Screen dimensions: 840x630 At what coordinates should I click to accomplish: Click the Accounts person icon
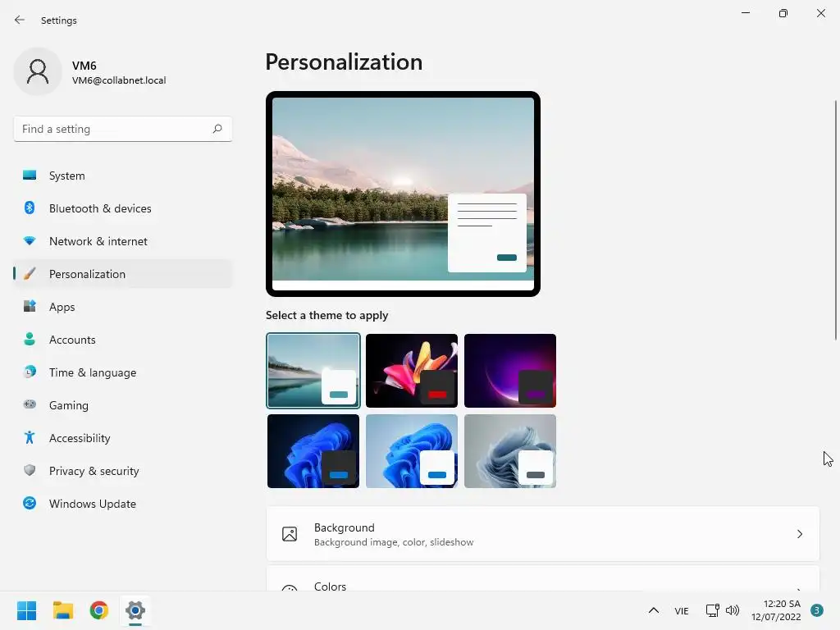click(x=30, y=339)
